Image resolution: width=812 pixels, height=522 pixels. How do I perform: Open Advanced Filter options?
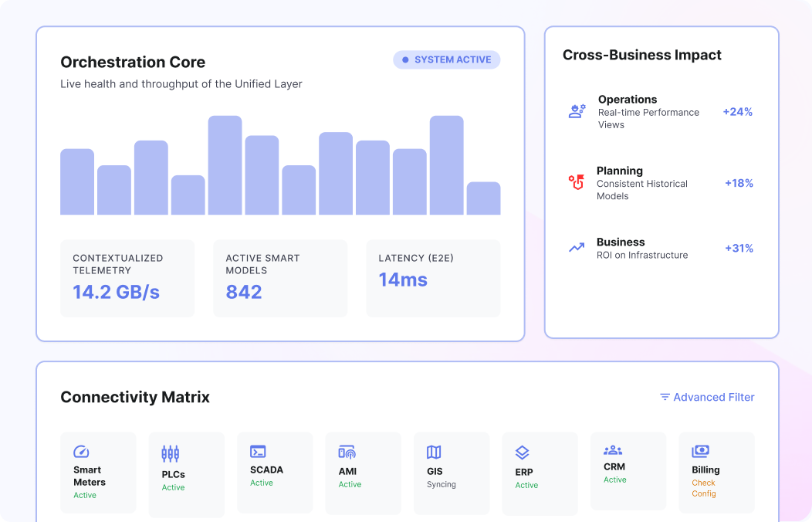(x=712, y=397)
